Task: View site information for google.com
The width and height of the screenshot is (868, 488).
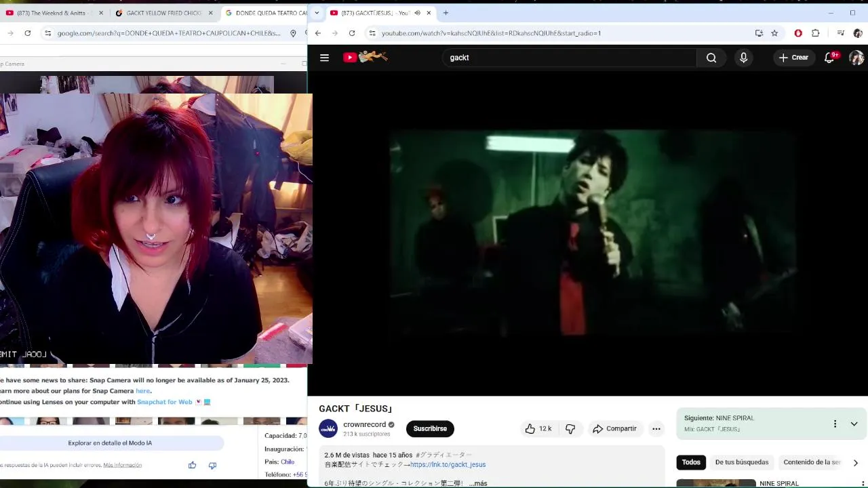Action: tap(47, 33)
